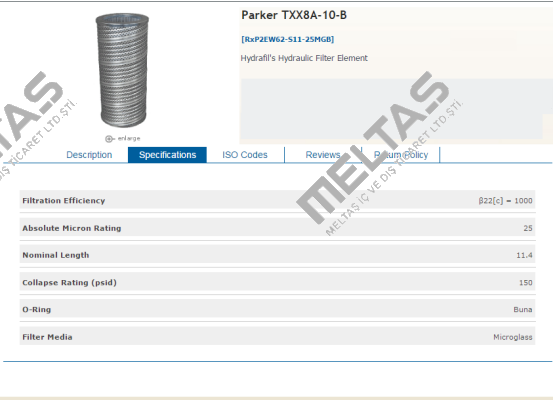Click the Nominal Length label
Image resolution: width=553 pixels, height=400 pixels.
(x=56, y=255)
